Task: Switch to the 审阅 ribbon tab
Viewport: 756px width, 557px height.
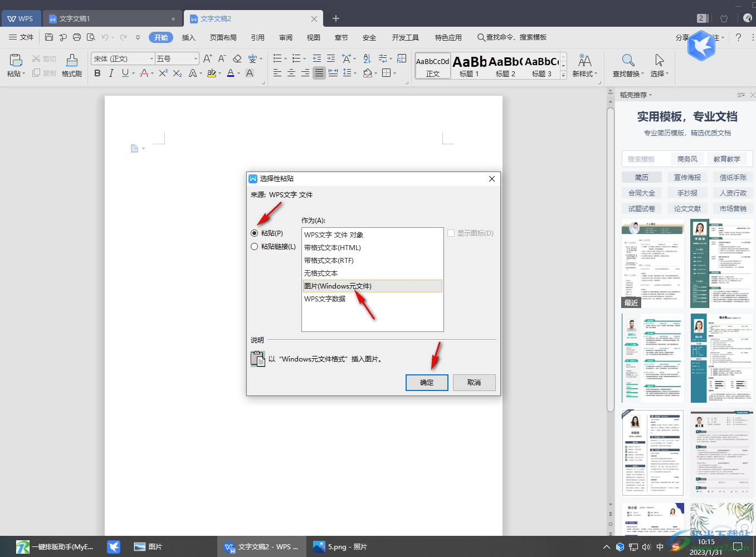Action: pos(286,37)
